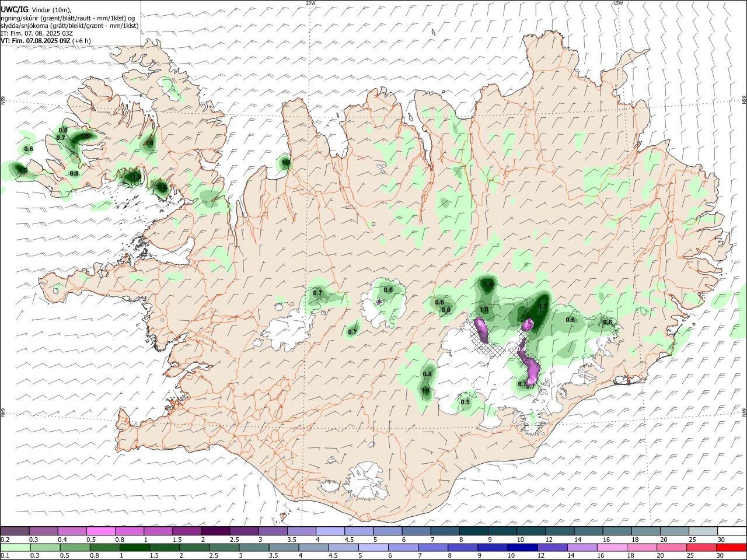
Task: Click the '0.2' number under the snow legend
Action: coord(4,540)
